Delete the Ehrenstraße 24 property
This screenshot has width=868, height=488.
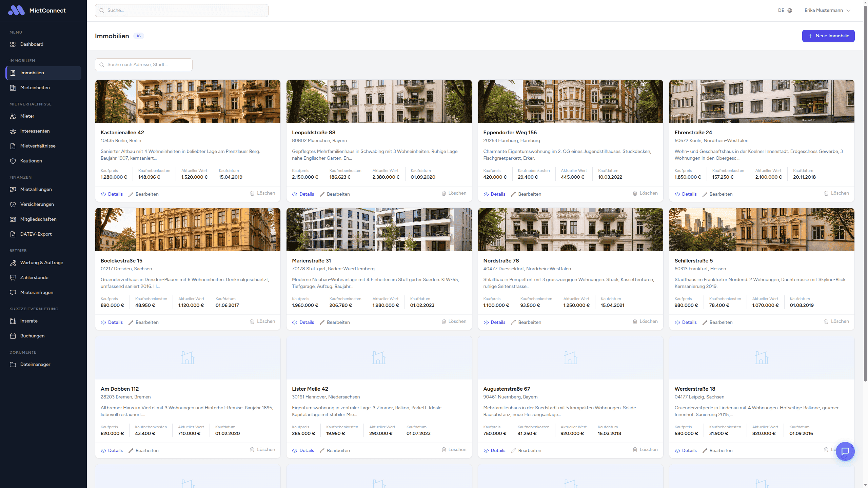[x=836, y=193]
